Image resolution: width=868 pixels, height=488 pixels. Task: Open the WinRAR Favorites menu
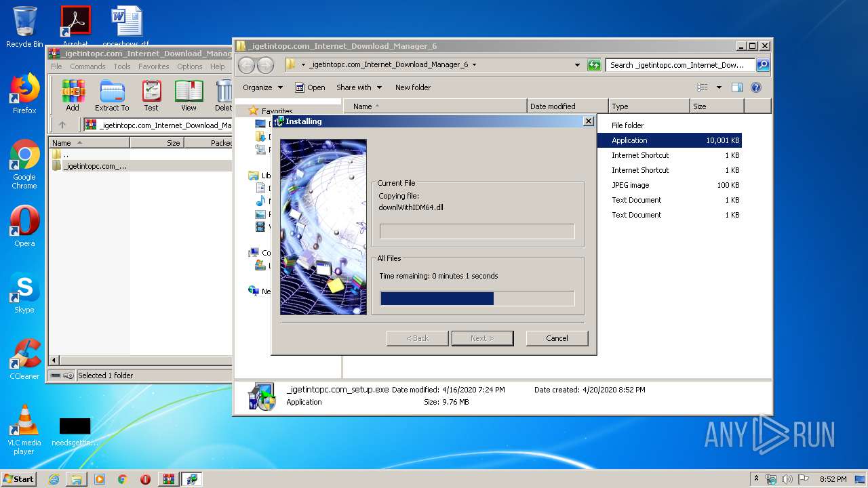tap(154, 66)
